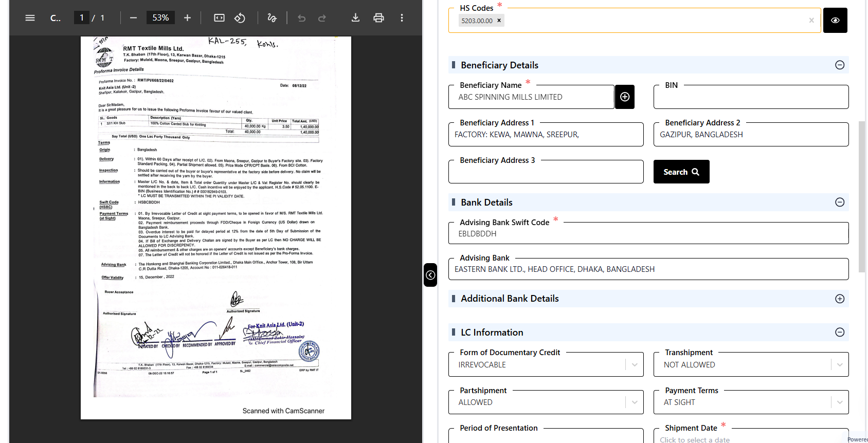Download the PDF file

[355, 18]
